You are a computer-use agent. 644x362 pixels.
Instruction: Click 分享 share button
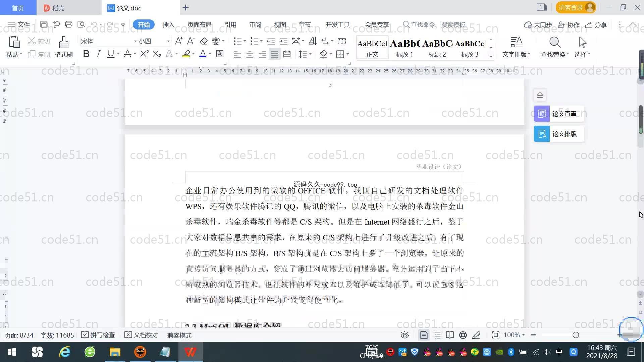[x=596, y=25]
